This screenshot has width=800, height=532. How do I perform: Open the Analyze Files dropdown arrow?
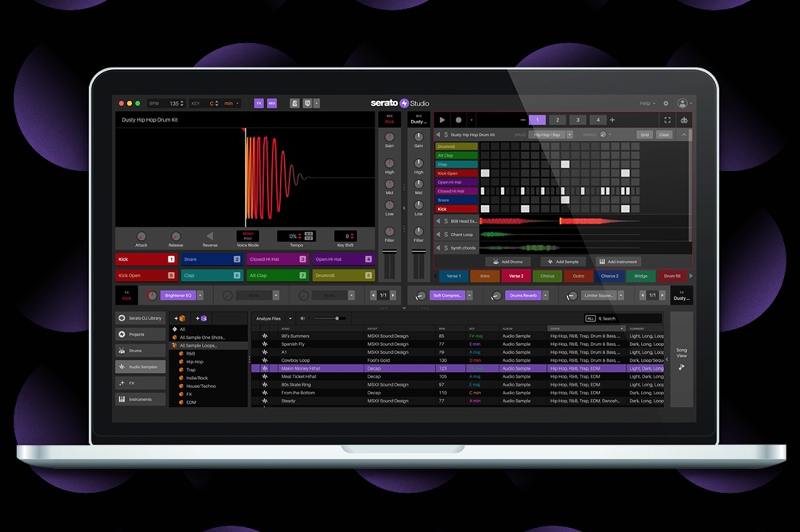tap(290, 318)
